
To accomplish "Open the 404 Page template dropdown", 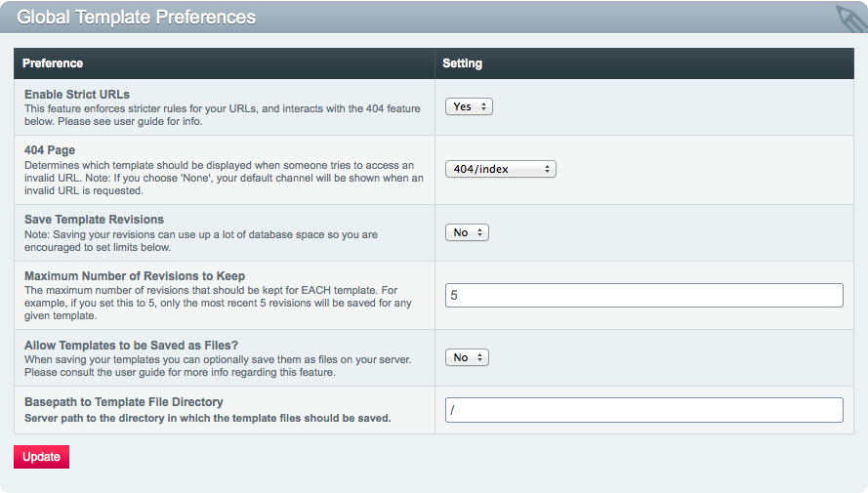I will (501, 169).
